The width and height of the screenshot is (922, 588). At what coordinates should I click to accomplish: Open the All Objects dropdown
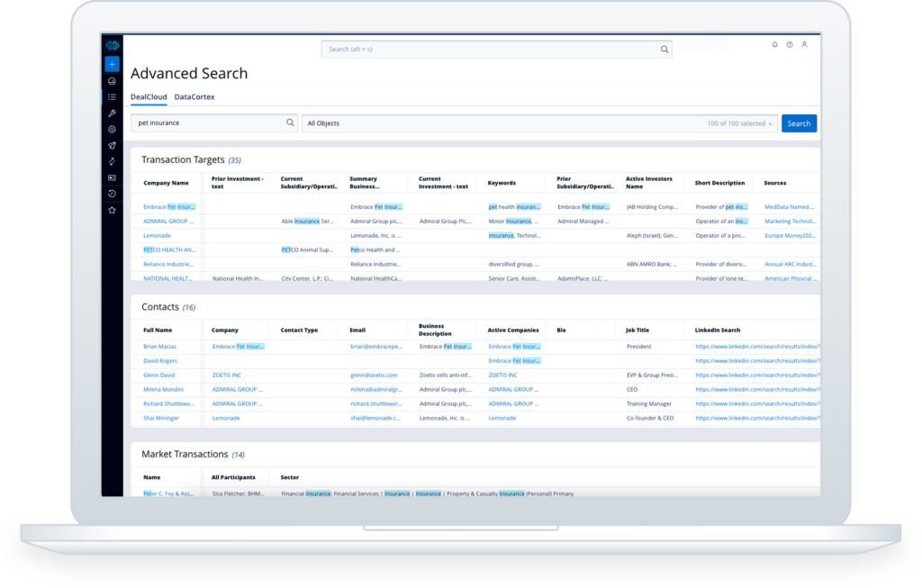tap(540, 123)
